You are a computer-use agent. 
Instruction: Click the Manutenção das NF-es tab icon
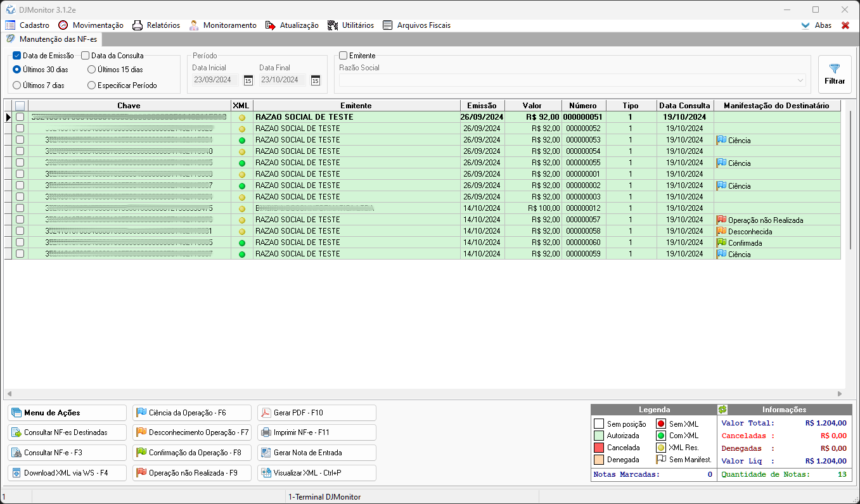11,39
